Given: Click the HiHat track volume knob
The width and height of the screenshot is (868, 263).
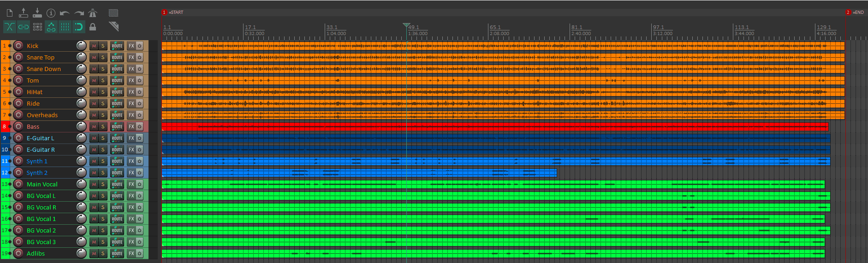Looking at the screenshot, I should tap(81, 92).
